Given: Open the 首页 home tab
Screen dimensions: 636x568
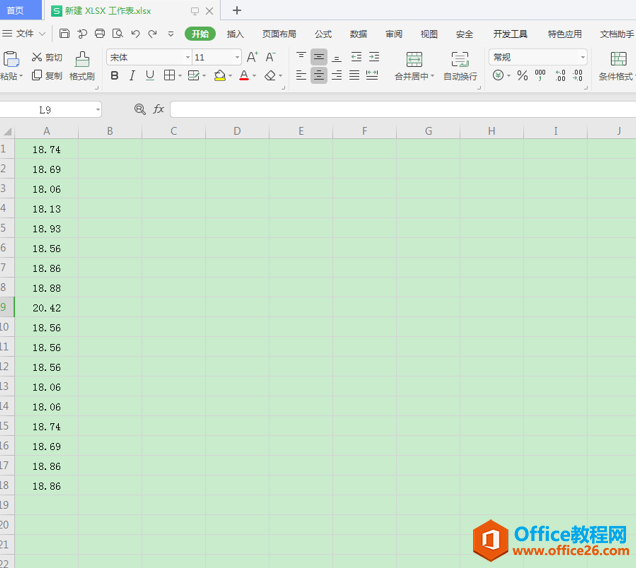Looking at the screenshot, I should (20, 10).
